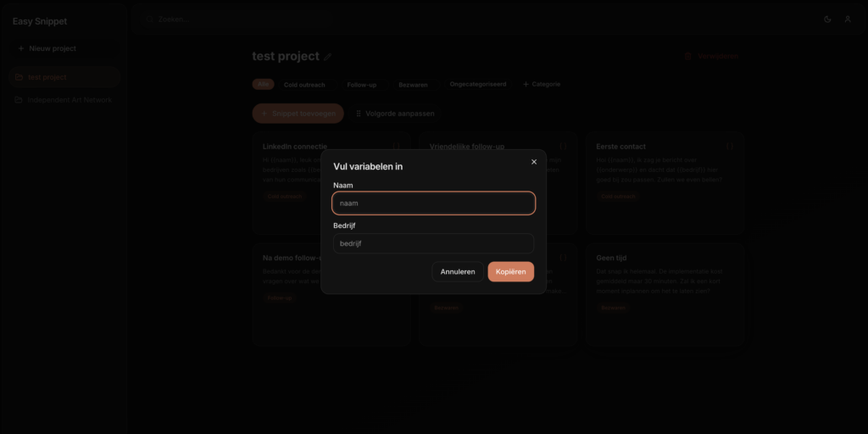Open variables icon on Eerste contact card

pos(729,147)
